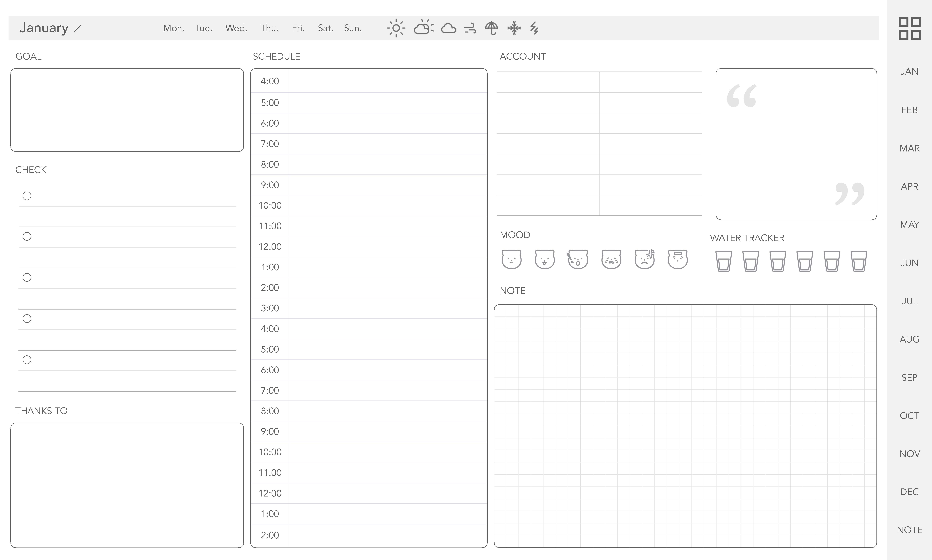
Task: Navigate to the JUL tab
Action: click(909, 301)
